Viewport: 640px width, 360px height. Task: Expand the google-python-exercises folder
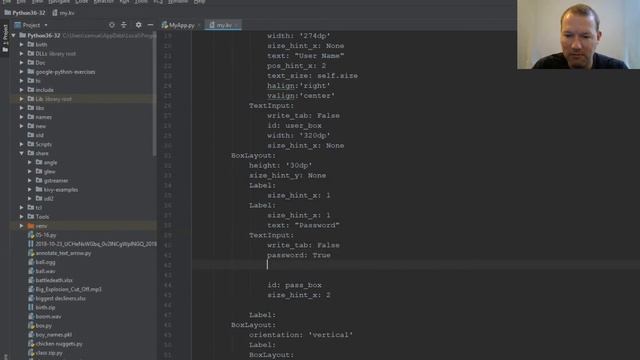[x=22, y=72]
